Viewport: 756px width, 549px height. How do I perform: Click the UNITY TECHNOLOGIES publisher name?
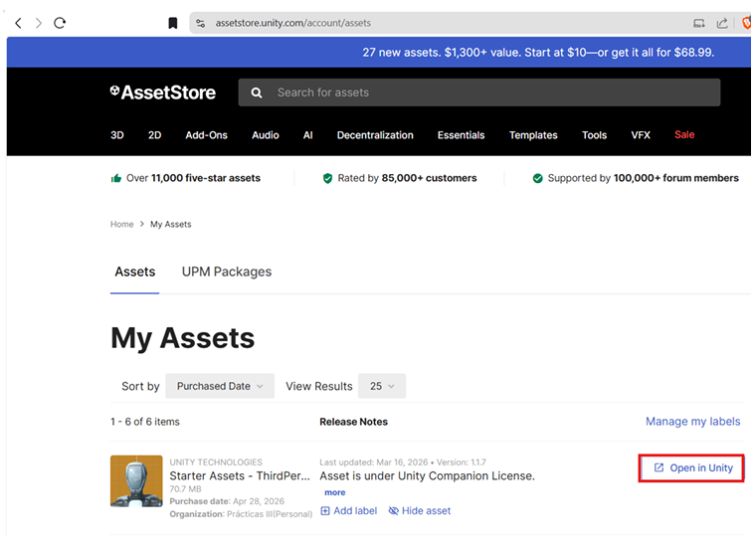tap(216, 462)
